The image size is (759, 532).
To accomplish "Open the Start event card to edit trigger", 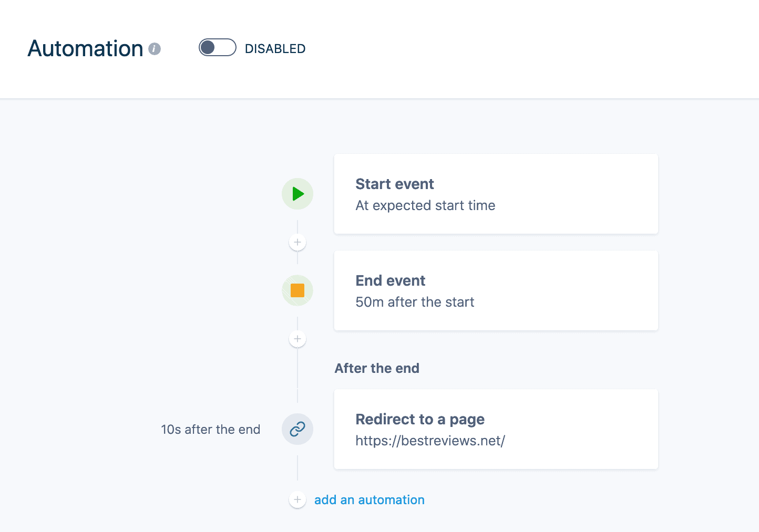I will [x=496, y=194].
